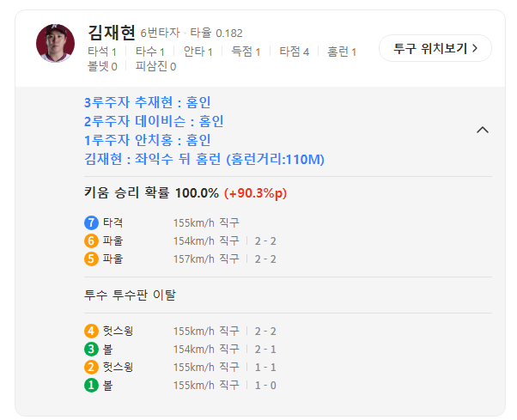The width and height of the screenshot is (517, 420).
Task: Select 1루주자 안치홍 홈인 result line
Action: click(148, 140)
